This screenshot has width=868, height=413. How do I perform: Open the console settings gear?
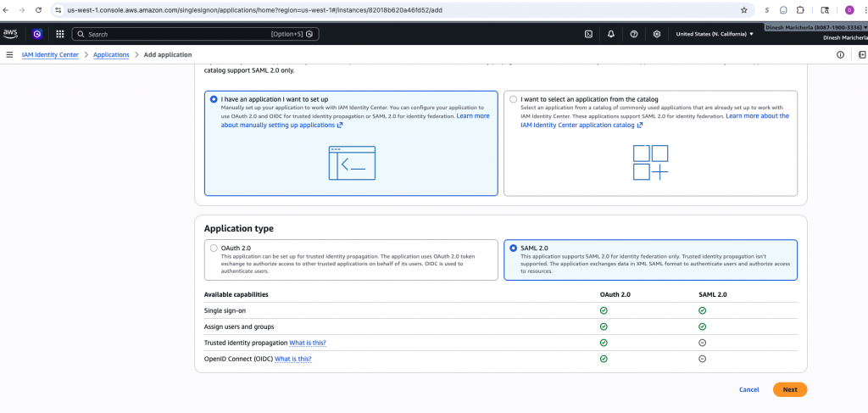coord(657,34)
